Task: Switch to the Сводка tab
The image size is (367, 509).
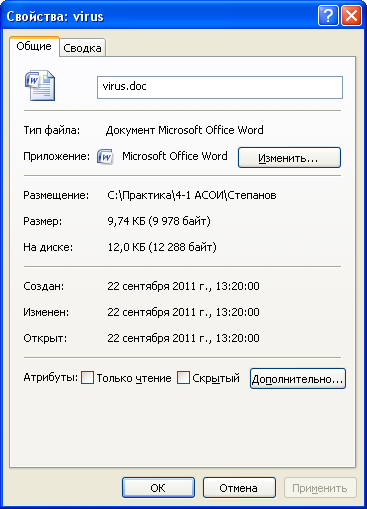Action: pyautogui.click(x=82, y=48)
